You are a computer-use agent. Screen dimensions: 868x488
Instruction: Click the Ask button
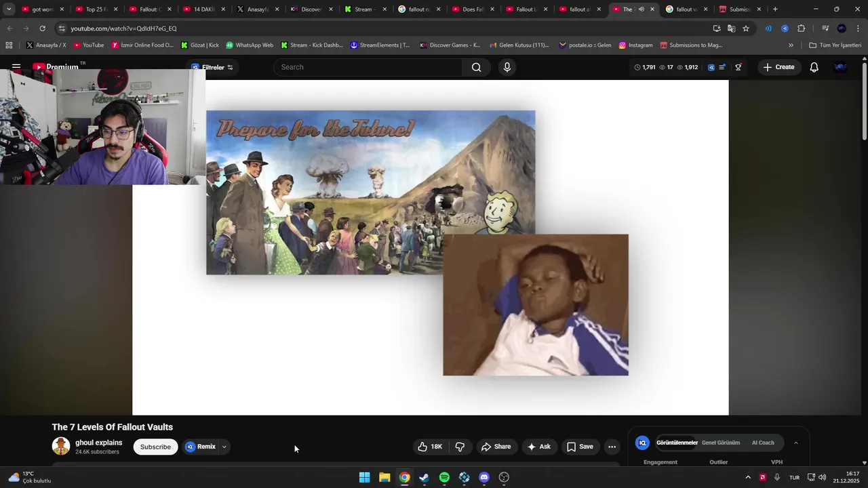538,447
